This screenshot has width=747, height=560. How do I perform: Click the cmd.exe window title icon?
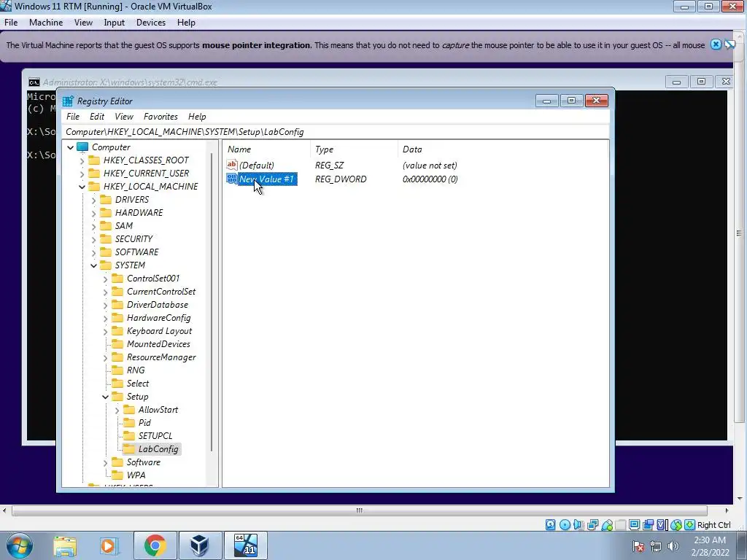[34, 82]
